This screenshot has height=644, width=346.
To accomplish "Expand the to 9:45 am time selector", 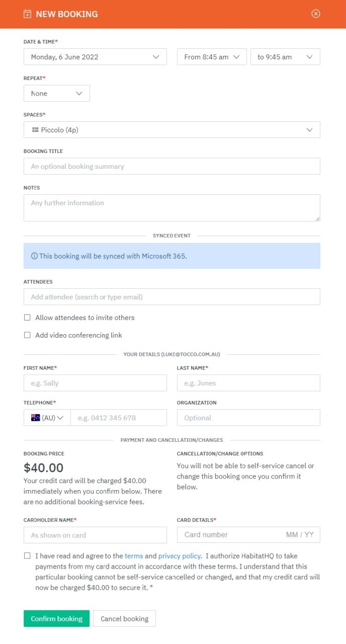I will (x=285, y=57).
